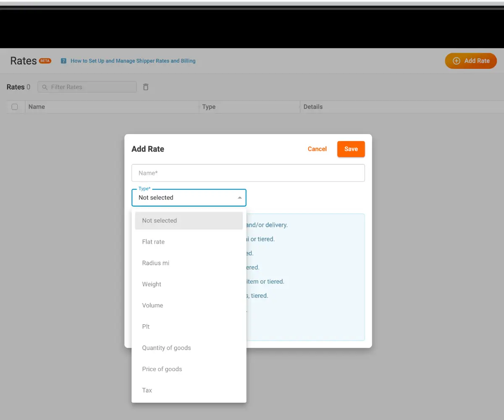Click the Add Rate dialog title
504x420 pixels.
tap(148, 149)
